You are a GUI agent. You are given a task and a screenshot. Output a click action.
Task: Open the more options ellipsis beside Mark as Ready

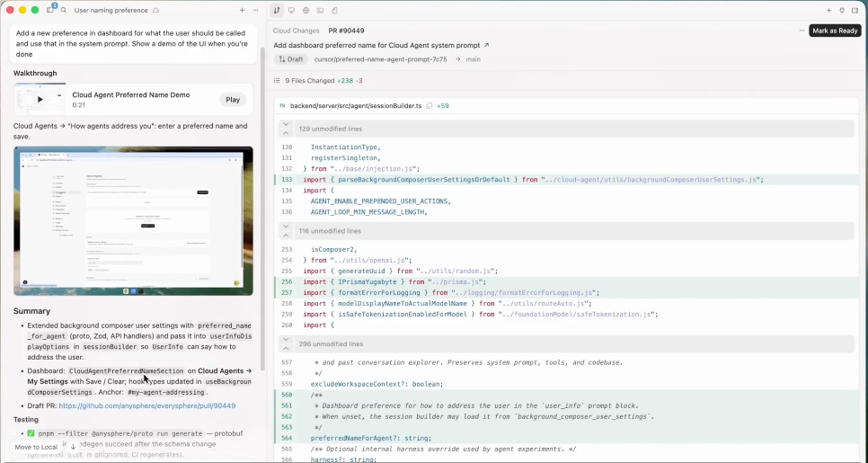802,31
